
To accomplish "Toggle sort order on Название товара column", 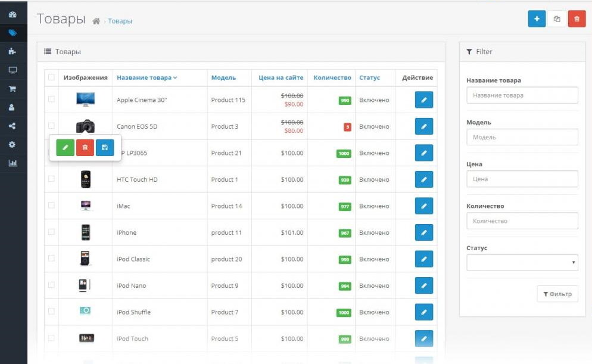I will coord(147,77).
